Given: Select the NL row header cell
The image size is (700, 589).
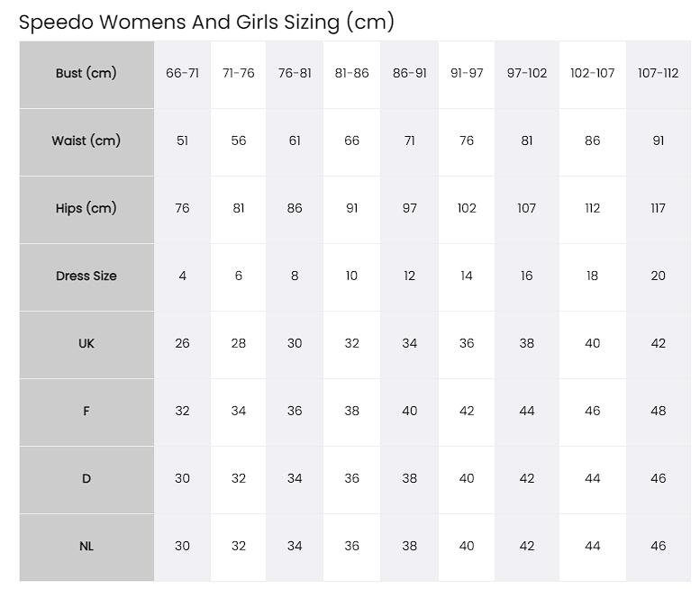Looking at the screenshot, I should [x=86, y=548].
